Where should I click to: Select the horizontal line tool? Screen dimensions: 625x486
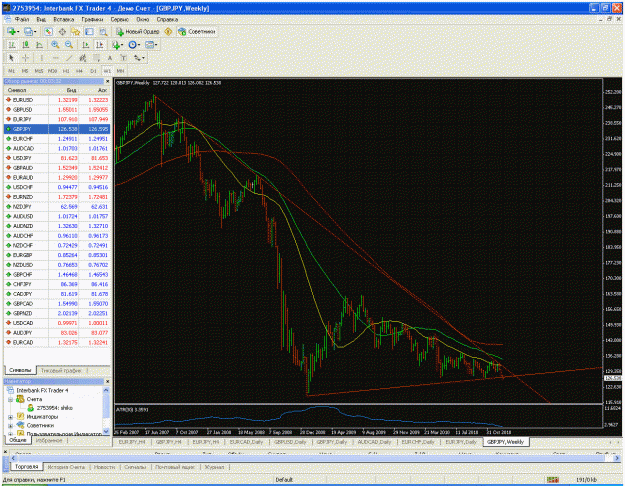coord(55,58)
